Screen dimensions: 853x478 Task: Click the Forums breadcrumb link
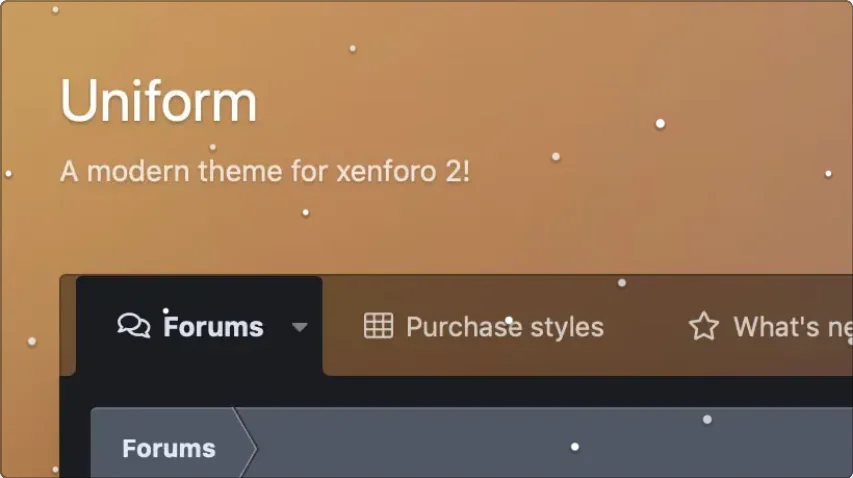point(169,449)
